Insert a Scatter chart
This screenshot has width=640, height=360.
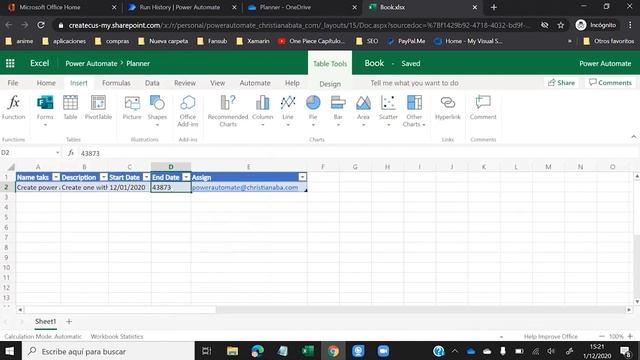[x=388, y=109]
